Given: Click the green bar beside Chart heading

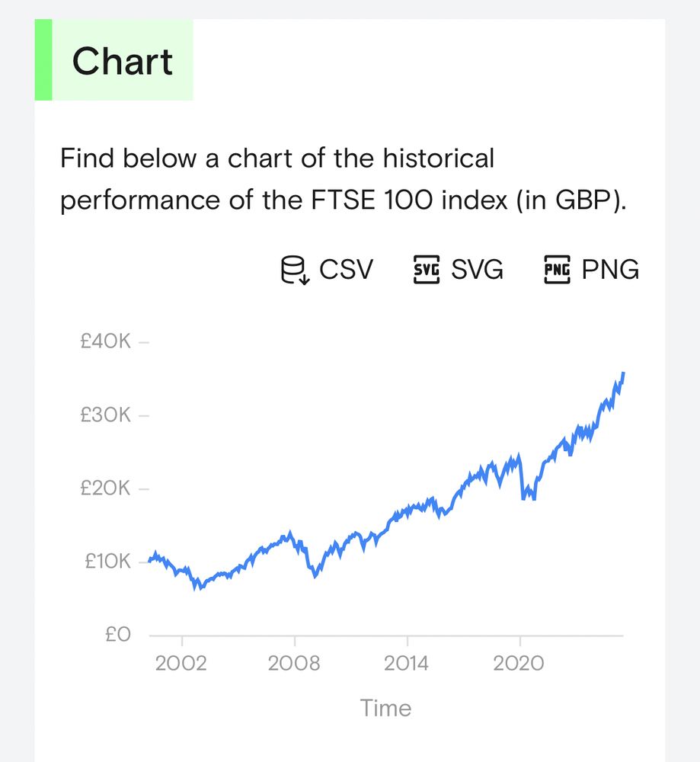Looking at the screenshot, I should (43, 60).
